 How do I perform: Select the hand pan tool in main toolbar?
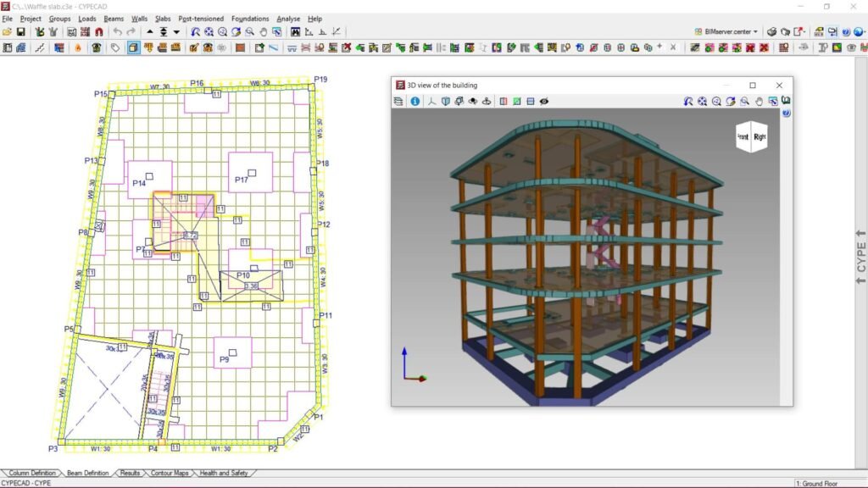tap(264, 32)
